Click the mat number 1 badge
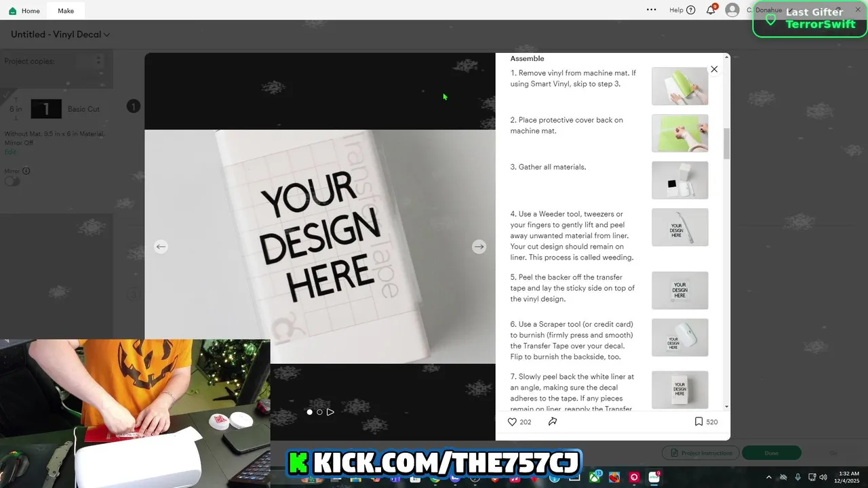Screen dimensions: 868x488 click(x=134, y=106)
